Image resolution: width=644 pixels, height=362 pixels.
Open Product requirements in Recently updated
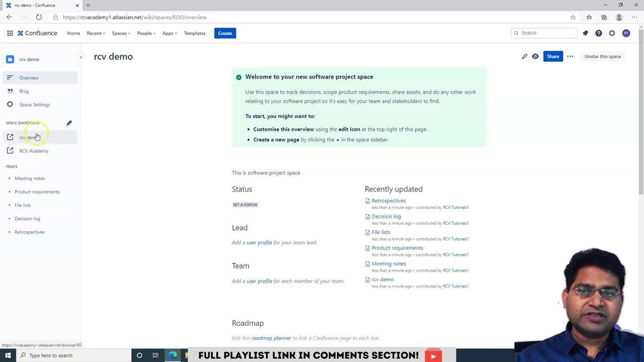coord(397,248)
